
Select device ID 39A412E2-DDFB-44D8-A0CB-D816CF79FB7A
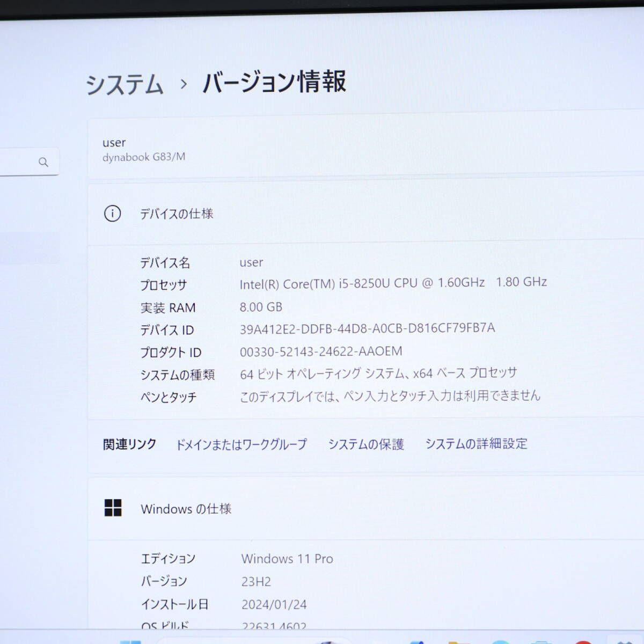pyautogui.click(x=368, y=328)
